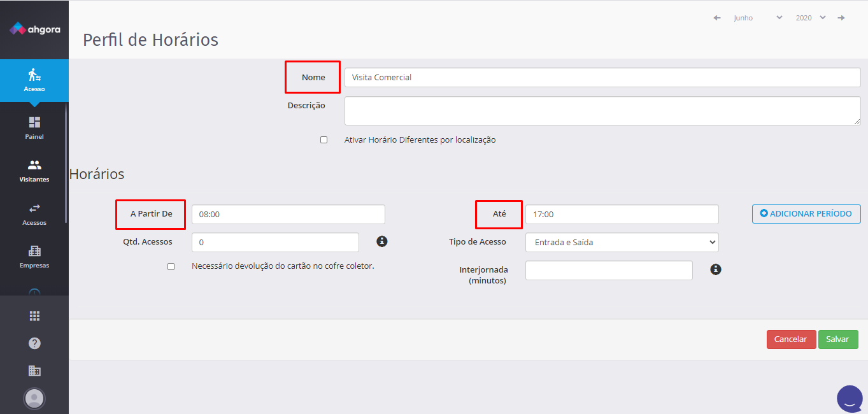Open the chat bubble in the corner
Screen dimensions: 868x414
coord(849,398)
